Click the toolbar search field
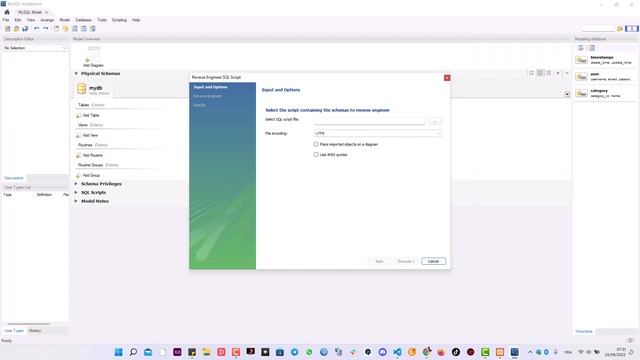 click(598, 29)
